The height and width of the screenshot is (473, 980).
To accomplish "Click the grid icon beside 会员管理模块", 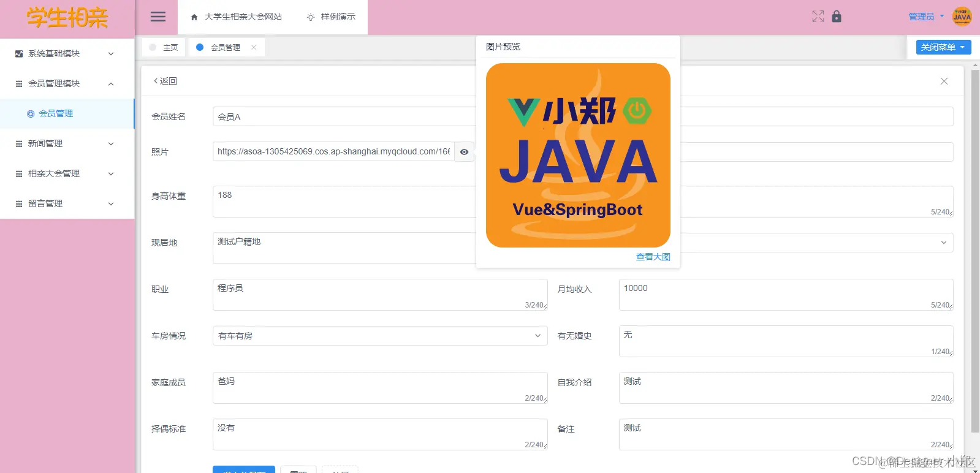I will coord(19,84).
